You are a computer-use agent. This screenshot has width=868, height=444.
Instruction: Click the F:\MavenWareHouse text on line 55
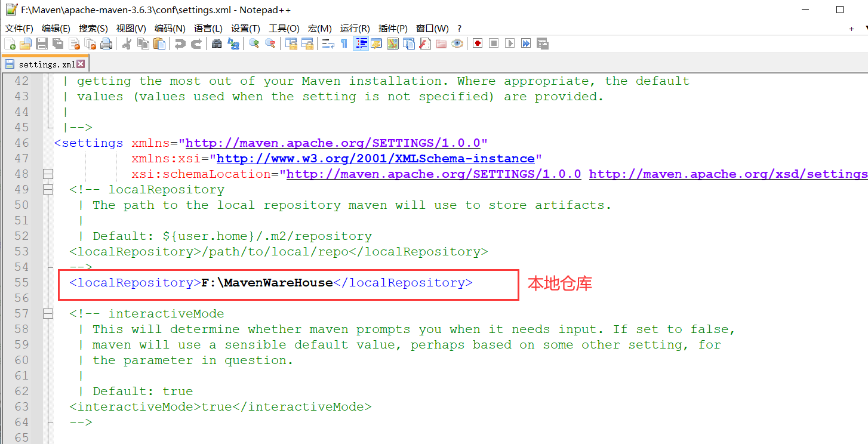coord(267,282)
